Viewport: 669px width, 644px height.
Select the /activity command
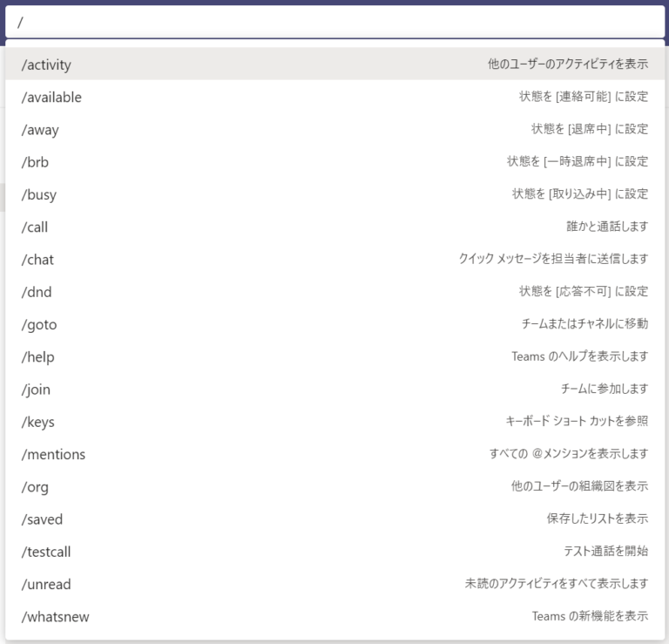(46, 64)
